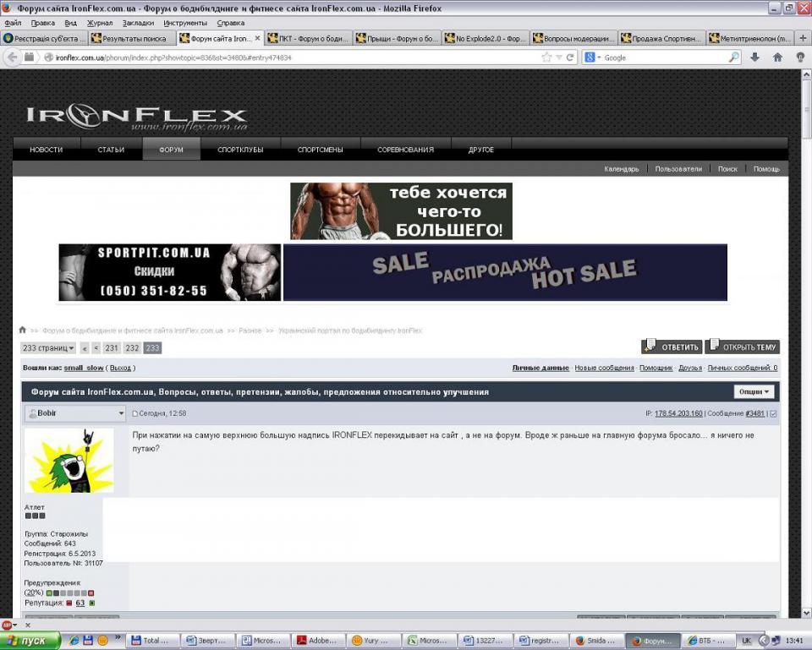Screen dimensions: 812x650
Task: Click the Firefox back navigation arrow
Action: point(13,57)
